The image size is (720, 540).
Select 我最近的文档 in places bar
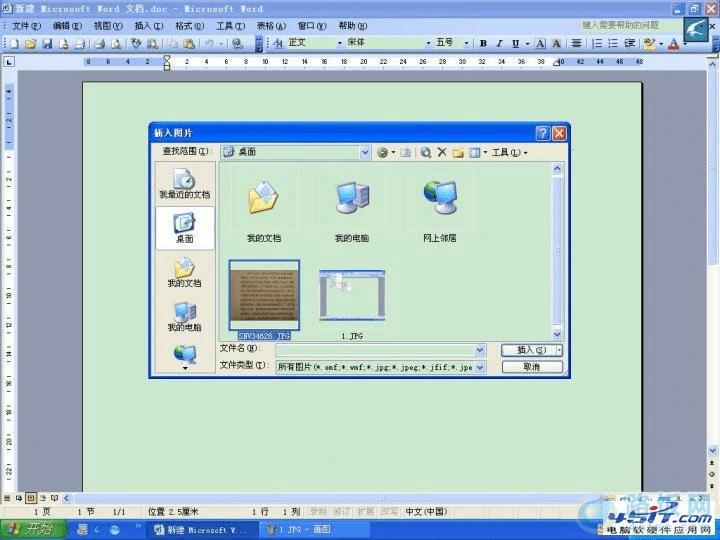[x=185, y=184]
